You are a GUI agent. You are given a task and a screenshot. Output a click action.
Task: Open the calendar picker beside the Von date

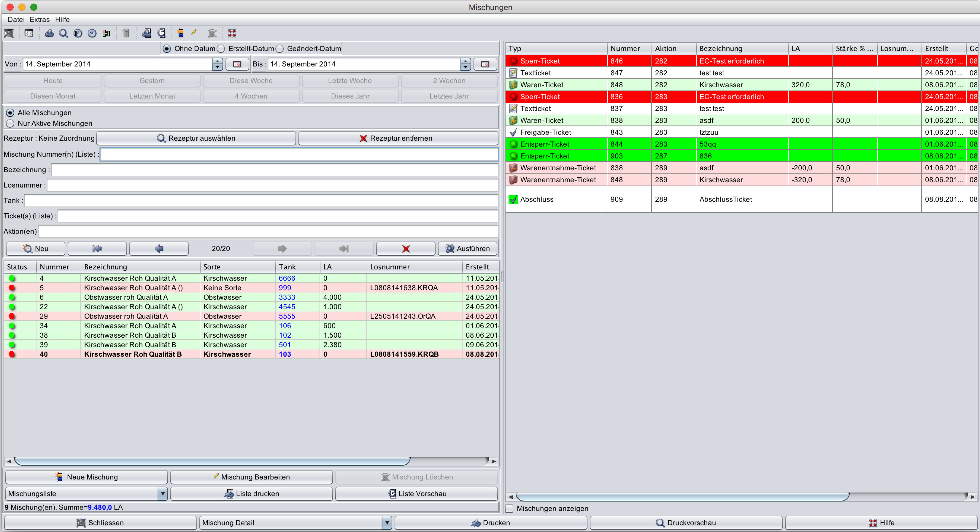pos(237,64)
